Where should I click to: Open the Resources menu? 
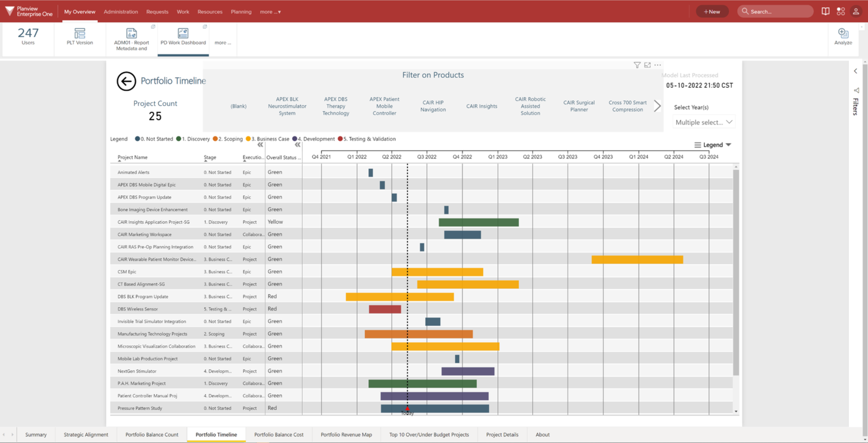click(210, 12)
